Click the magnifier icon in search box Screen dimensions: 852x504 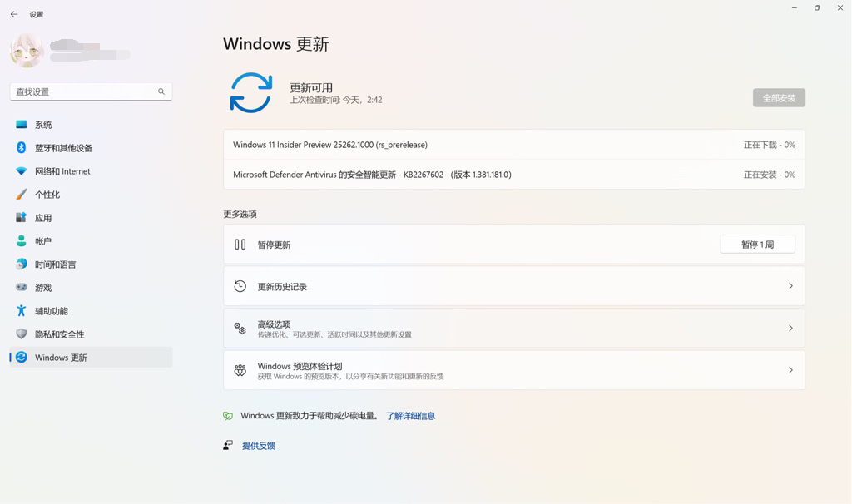[x=161, y=91]
